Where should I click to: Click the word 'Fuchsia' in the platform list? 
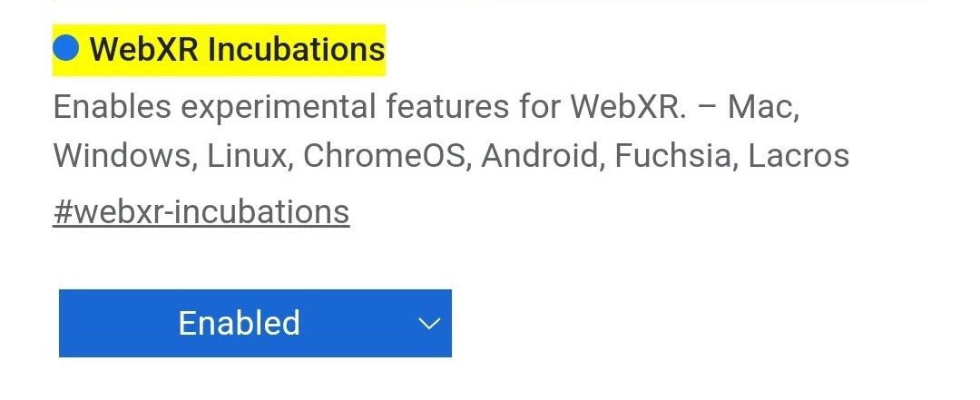click(x=672, y=156)
